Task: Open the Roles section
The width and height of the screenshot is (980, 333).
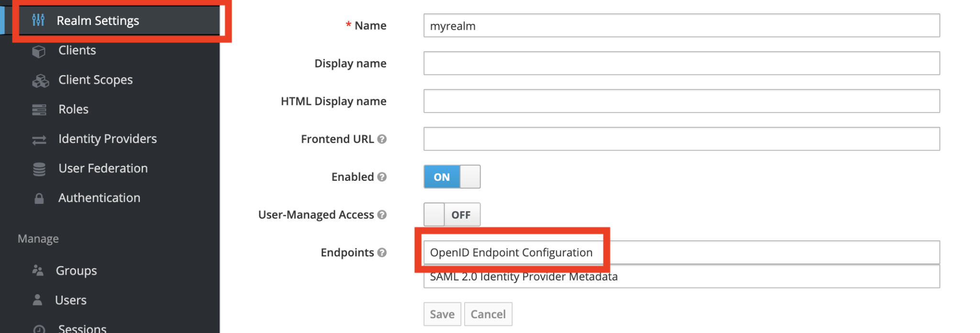Action: point(73,110)
